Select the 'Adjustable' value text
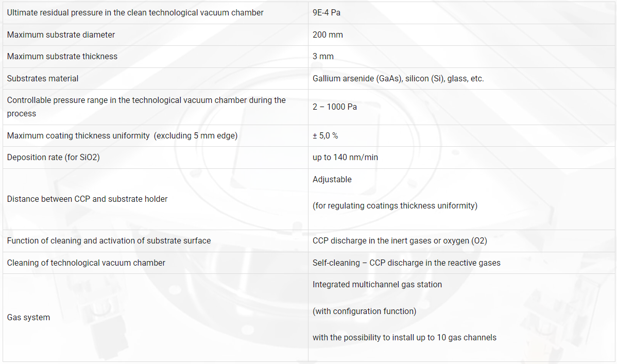The height and width of the screenshot is (364, 617). [332, 180]
